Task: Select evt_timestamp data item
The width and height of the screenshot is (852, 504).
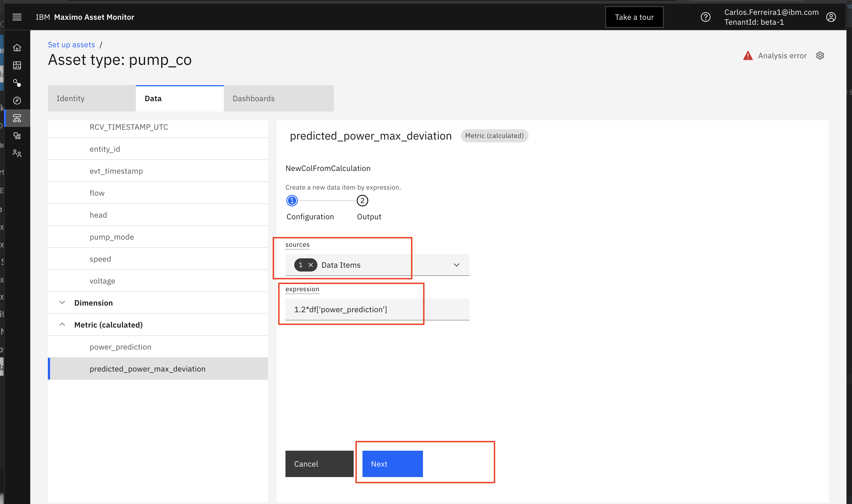Action: pos(158,171)
